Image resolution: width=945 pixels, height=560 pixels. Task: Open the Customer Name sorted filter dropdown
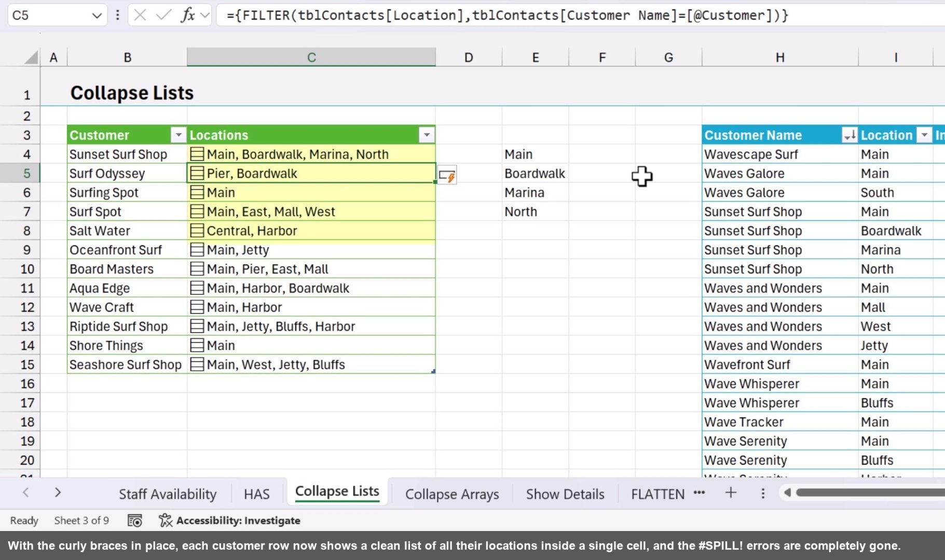(850, 135)
